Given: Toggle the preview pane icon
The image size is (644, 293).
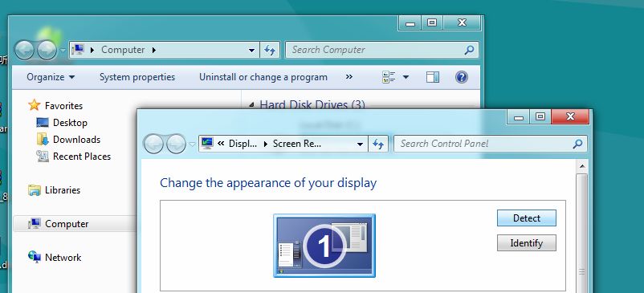Looking at the screenshot, I should (433, 77).
